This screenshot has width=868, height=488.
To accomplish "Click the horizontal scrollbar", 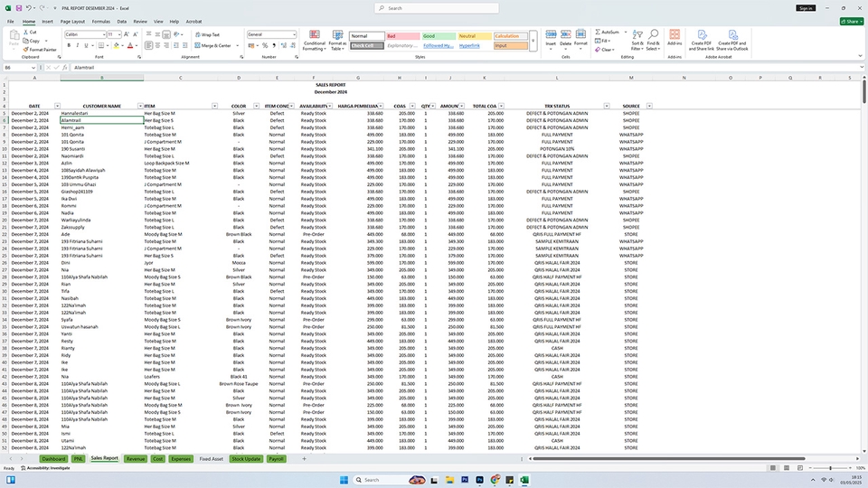I will [x=669, y=459].
